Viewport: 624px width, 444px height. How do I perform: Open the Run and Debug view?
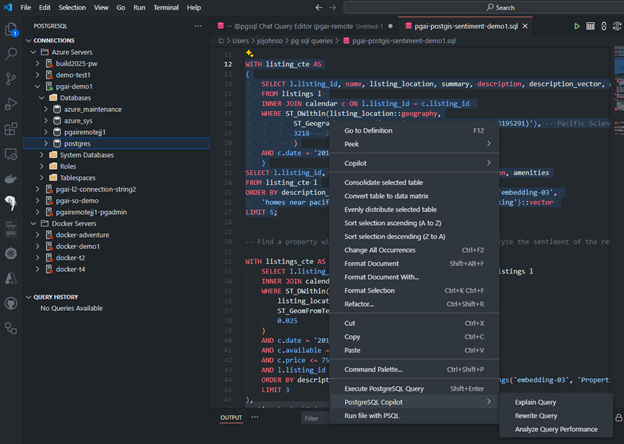pyautogui.click(x=12, y=104)
